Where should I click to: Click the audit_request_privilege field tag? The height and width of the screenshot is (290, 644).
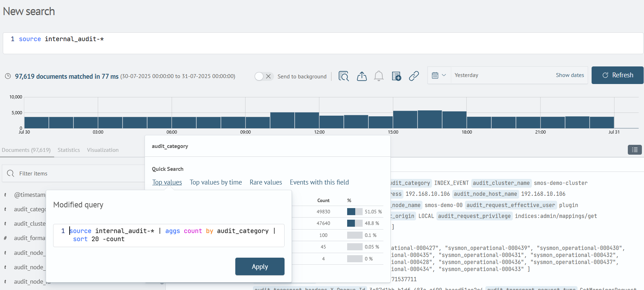pos(474,216)
